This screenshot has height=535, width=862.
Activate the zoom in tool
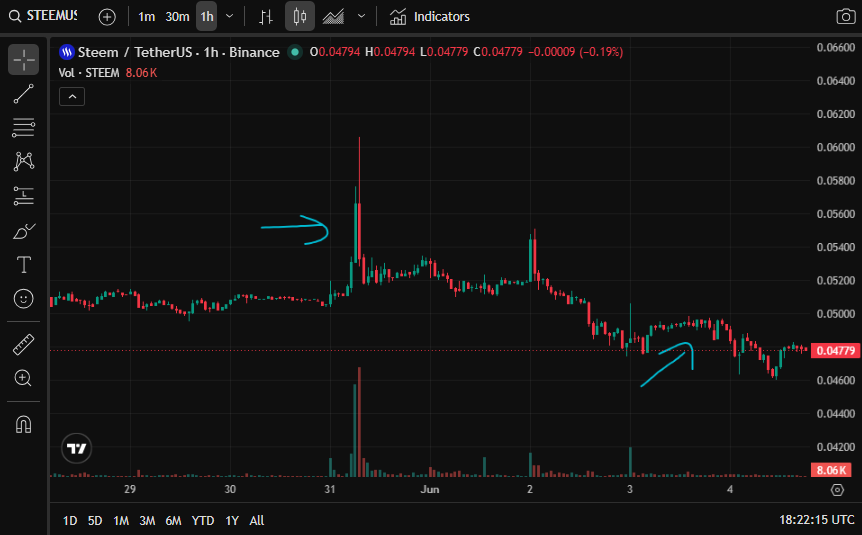pyautogui.click(x=23, y=378)
